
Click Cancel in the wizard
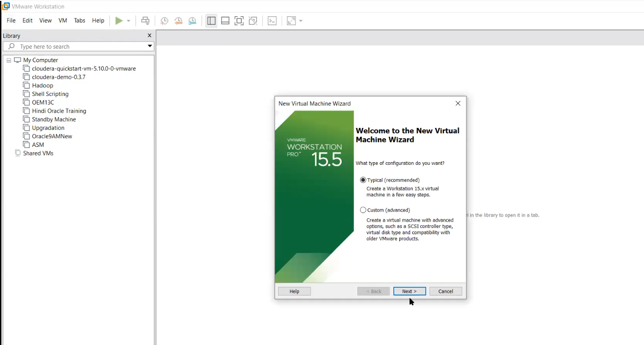tap(446, 291)
